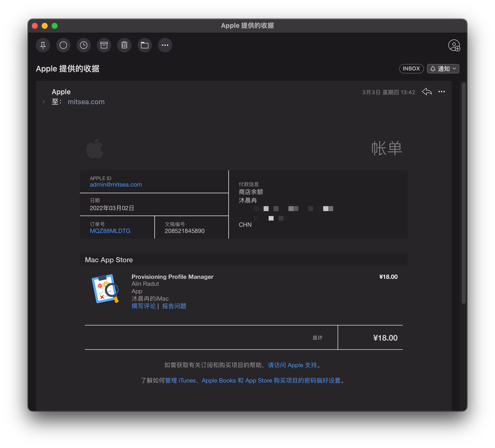The image size is (495, 448).
Task: Click the INBOX label tag
Action: (x=411, y=69)
